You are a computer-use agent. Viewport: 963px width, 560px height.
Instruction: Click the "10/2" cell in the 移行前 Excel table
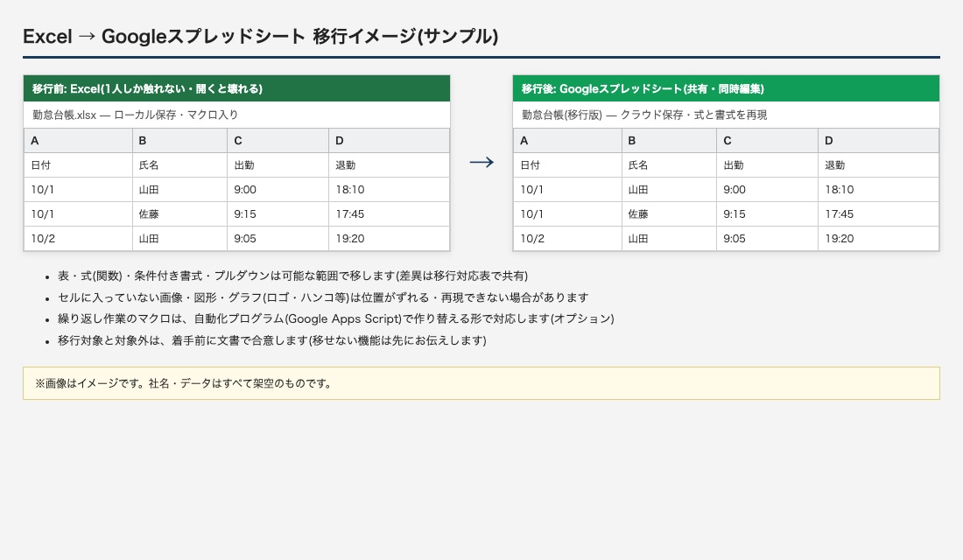tap(78, 239)
